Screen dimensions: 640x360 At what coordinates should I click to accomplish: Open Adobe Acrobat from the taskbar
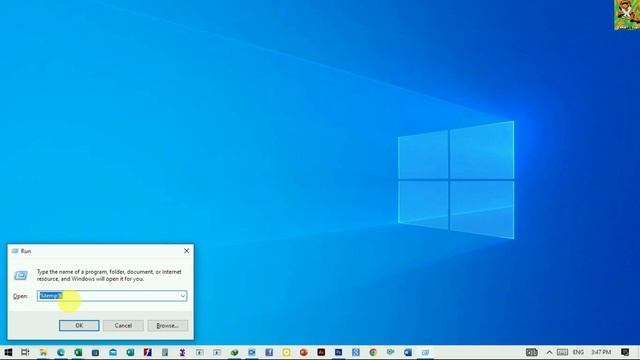321,352
